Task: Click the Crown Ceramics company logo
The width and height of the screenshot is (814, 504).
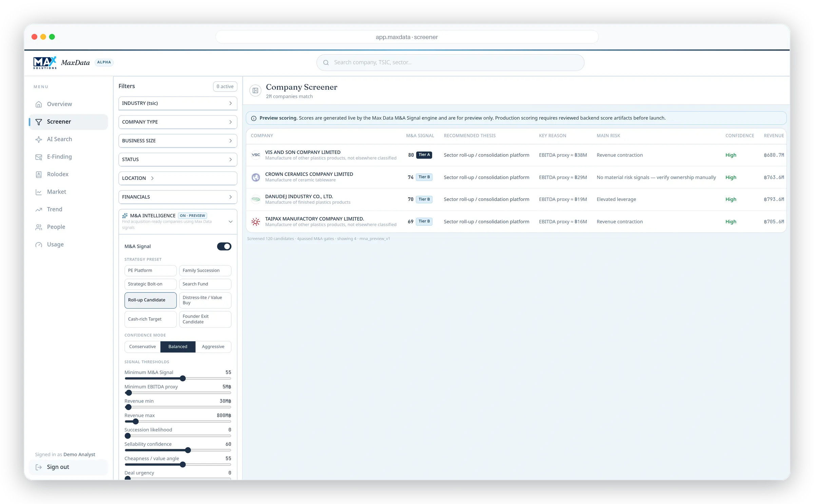Action: pyautogui.click(x=256, y=177)
